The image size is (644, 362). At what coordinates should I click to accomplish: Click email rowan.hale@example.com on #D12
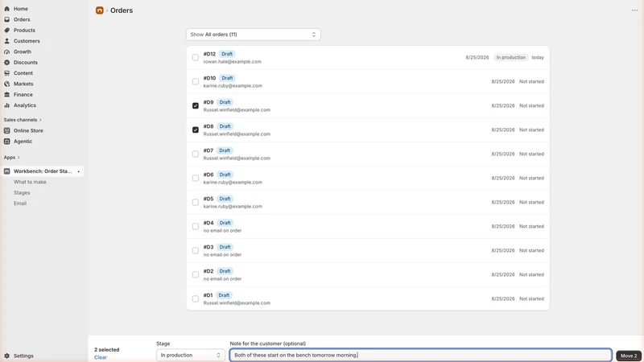click(x=232, y=62)
